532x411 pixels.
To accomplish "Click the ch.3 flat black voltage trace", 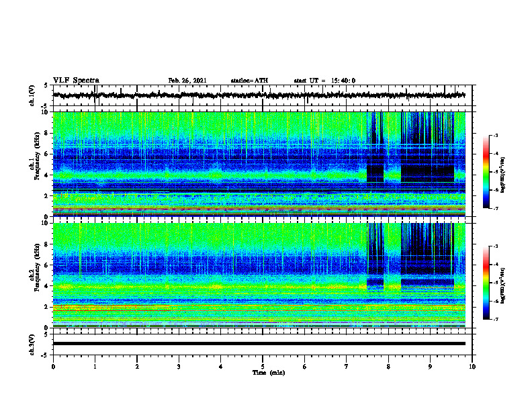I will click(259, 344).
